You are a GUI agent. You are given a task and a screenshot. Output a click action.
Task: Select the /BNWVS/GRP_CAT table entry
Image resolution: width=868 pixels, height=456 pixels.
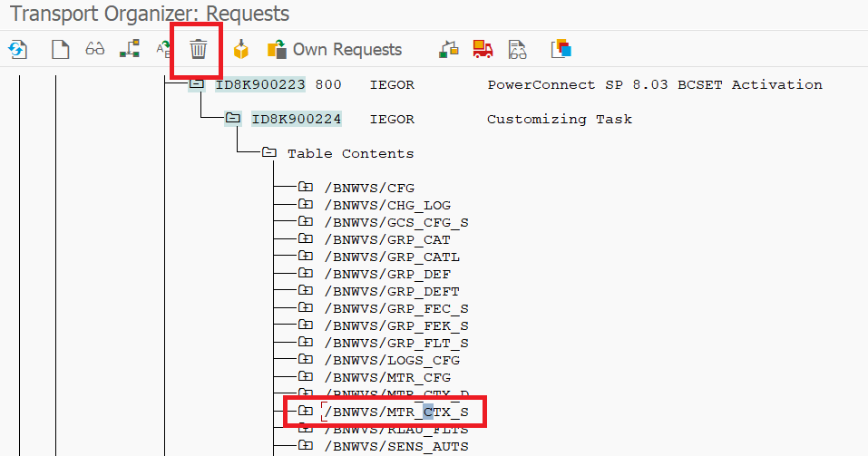click(387, 239)
